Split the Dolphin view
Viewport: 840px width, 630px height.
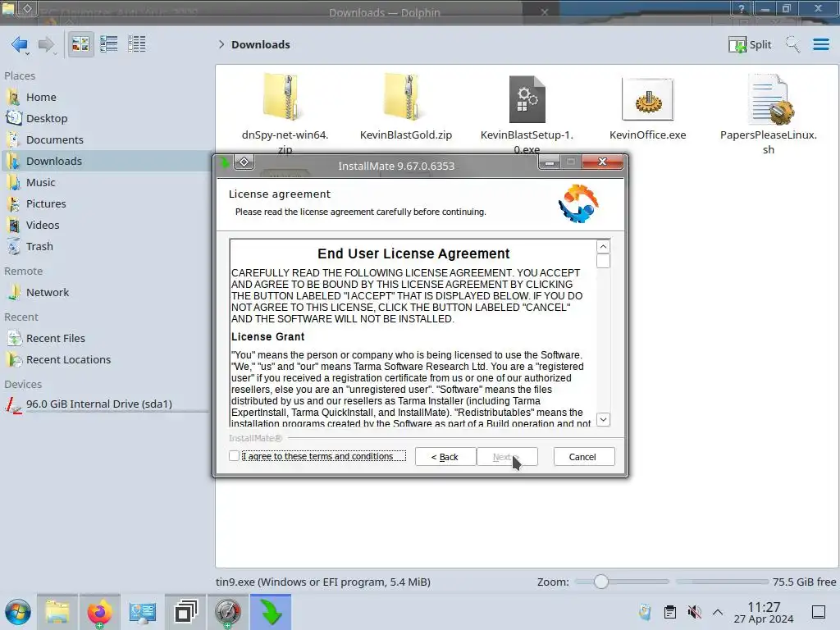pyautogui.click(x=750, y=44)
